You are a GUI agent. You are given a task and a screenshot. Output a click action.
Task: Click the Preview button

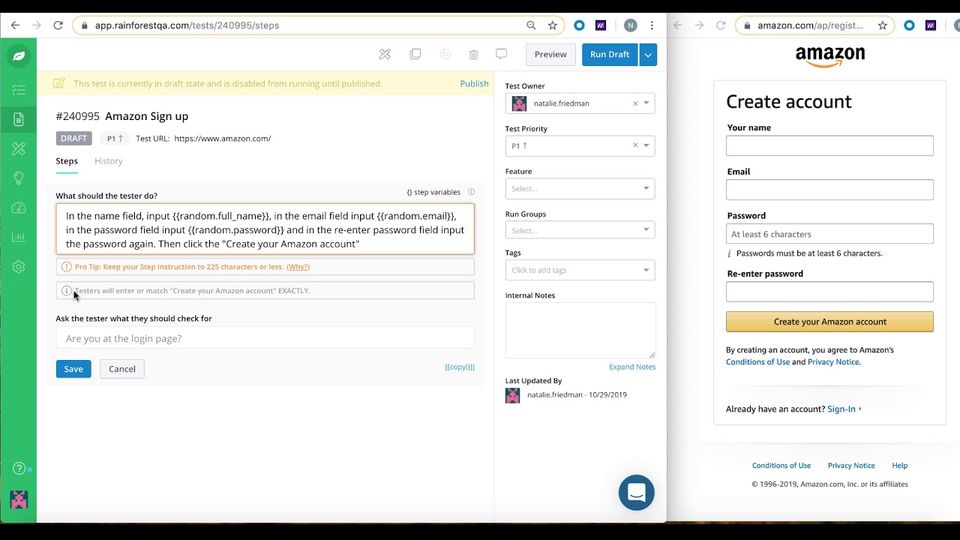pos(550,54)
